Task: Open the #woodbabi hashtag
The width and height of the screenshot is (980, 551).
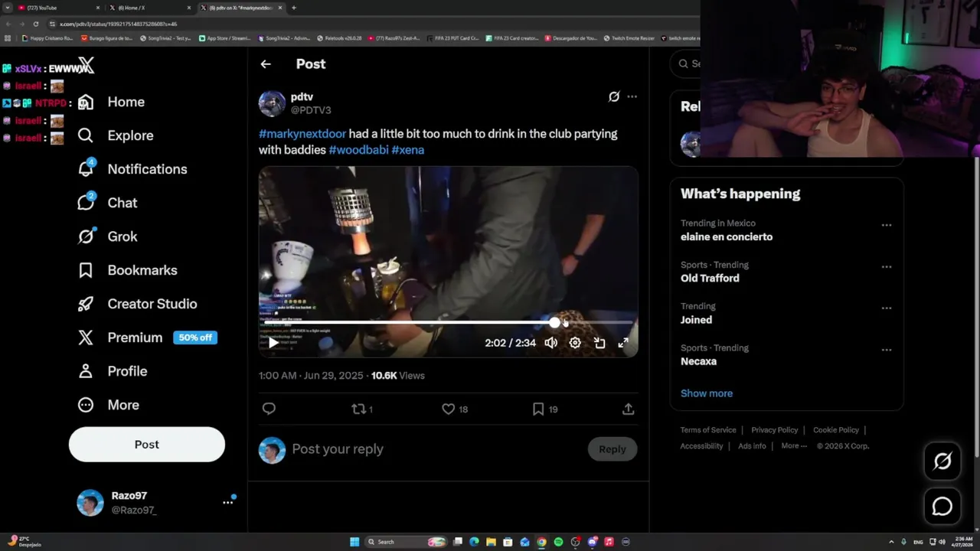Action: pos(358,150)
